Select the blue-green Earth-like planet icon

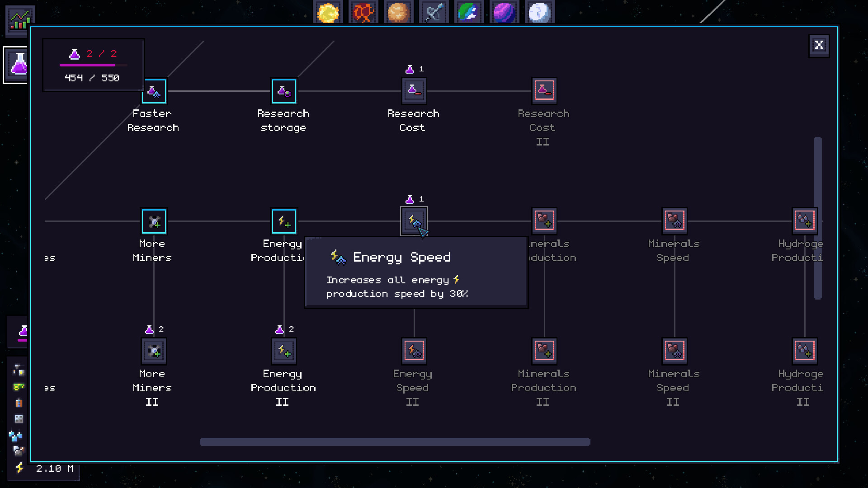469,12
